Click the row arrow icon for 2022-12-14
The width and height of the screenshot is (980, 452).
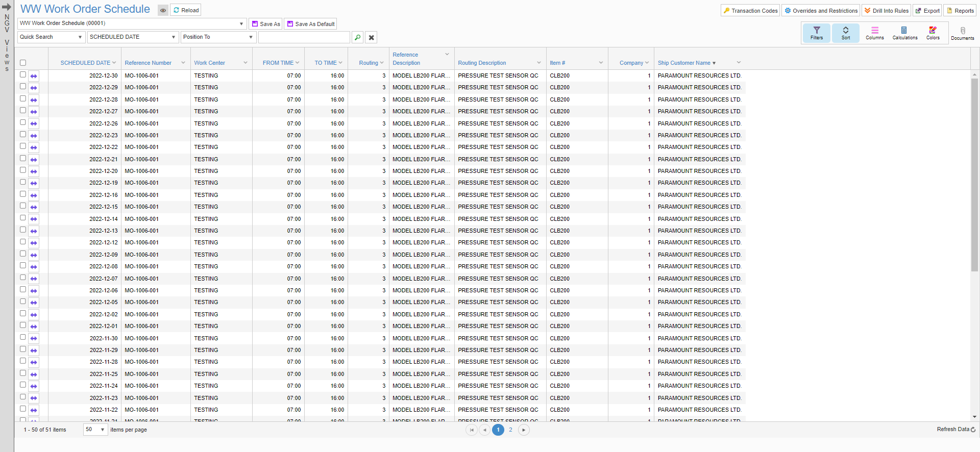click(34, 219)
